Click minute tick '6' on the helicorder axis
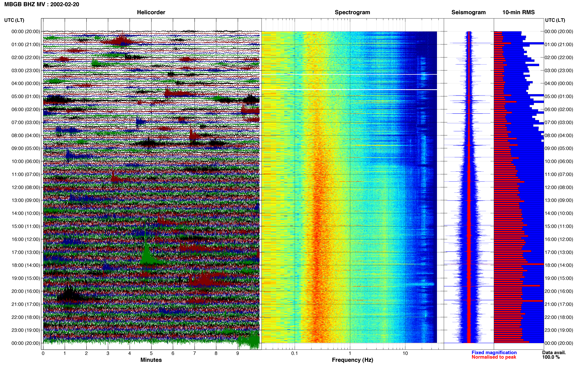 pyautogui.click(x=173, y=353)
